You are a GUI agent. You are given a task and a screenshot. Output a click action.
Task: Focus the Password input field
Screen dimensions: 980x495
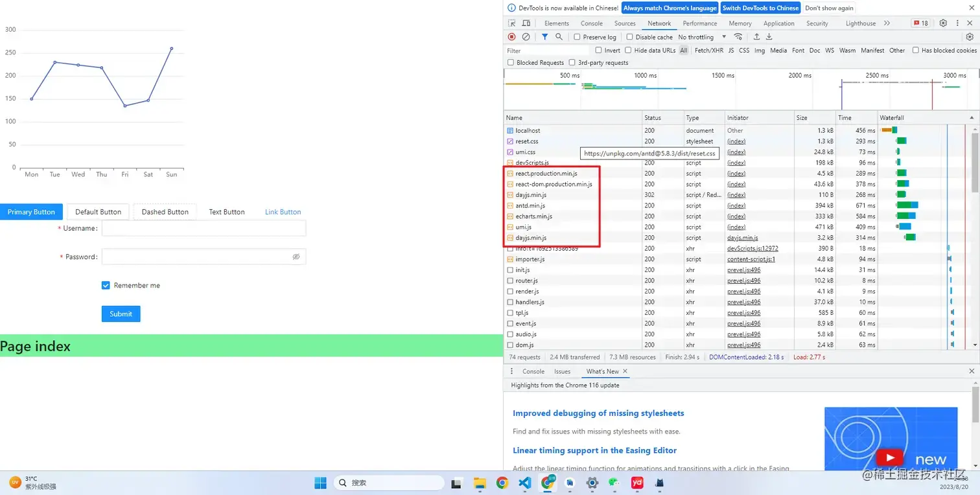pyautogui.click(x=204, y=257)
